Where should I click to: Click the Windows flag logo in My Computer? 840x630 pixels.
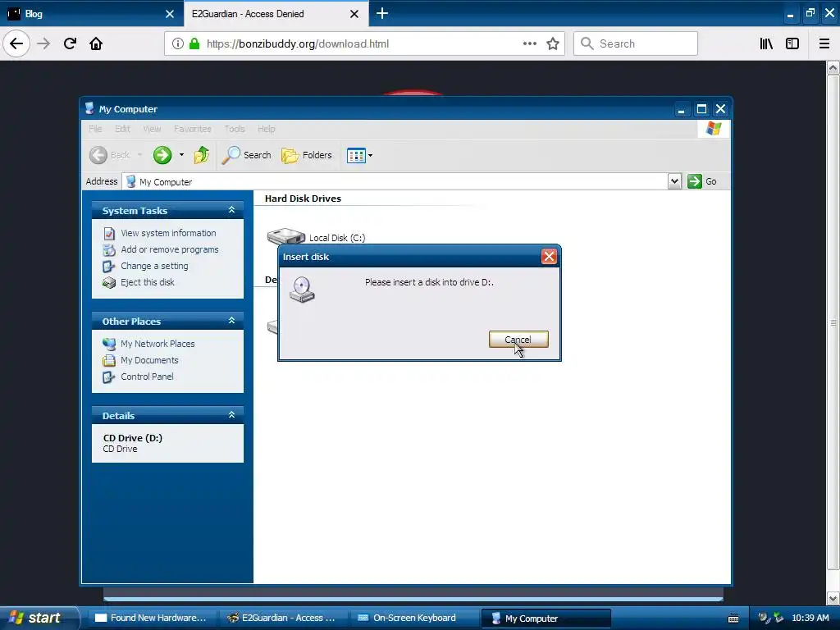(714, 129)
